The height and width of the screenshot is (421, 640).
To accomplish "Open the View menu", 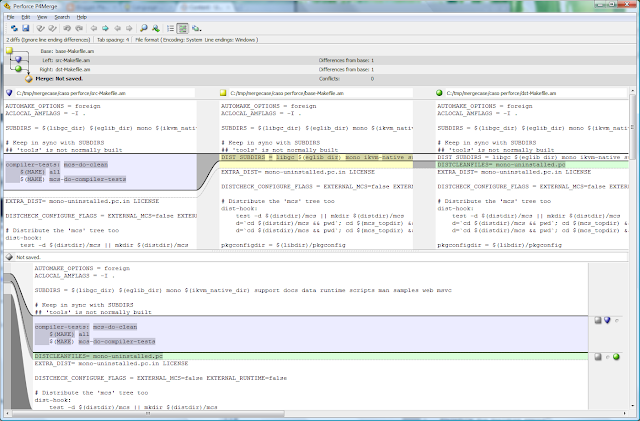I will click(x=43, y=17).
